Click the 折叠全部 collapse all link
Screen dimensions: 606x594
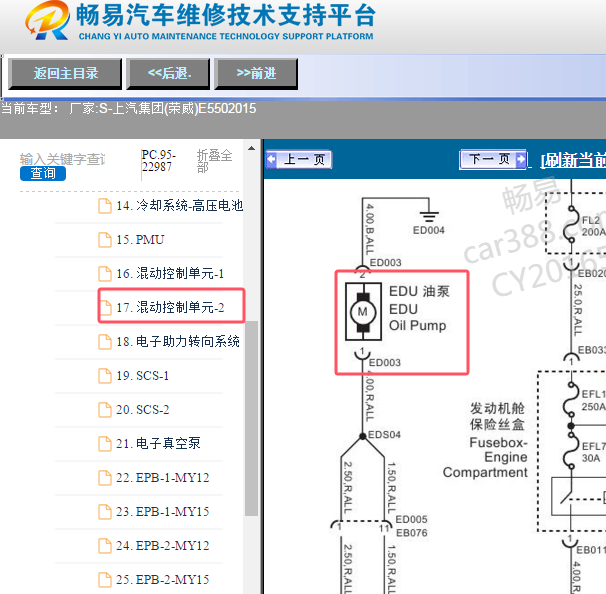click(x=214, y=161)
